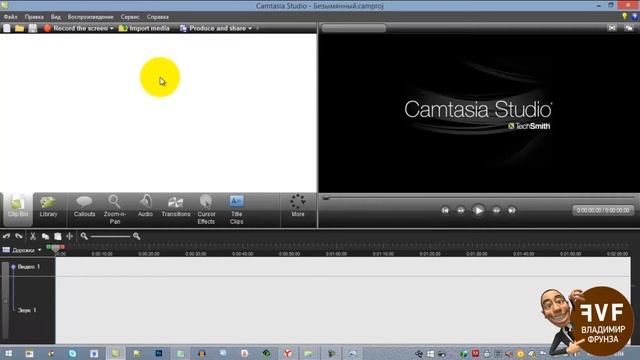Toggle full screen preview mode icon
The width and height of the screenshot is (640, 360).
(x=612, y=28)
